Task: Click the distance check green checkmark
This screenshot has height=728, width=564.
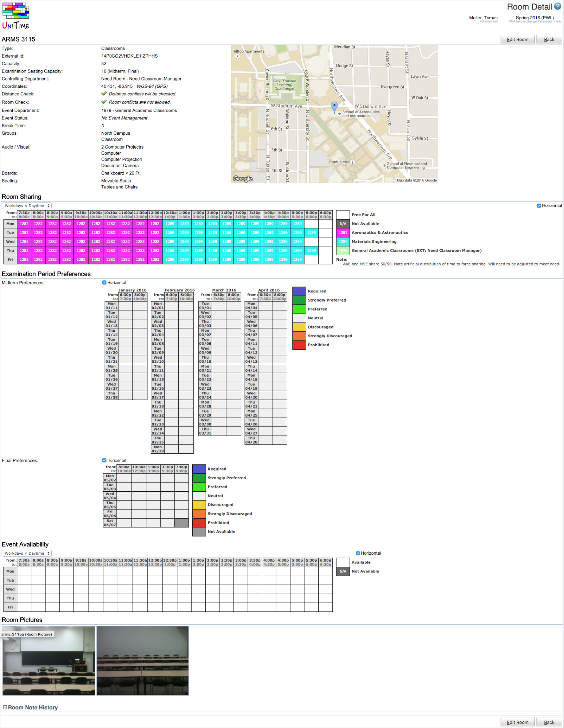Action: (x=104, y=94)
